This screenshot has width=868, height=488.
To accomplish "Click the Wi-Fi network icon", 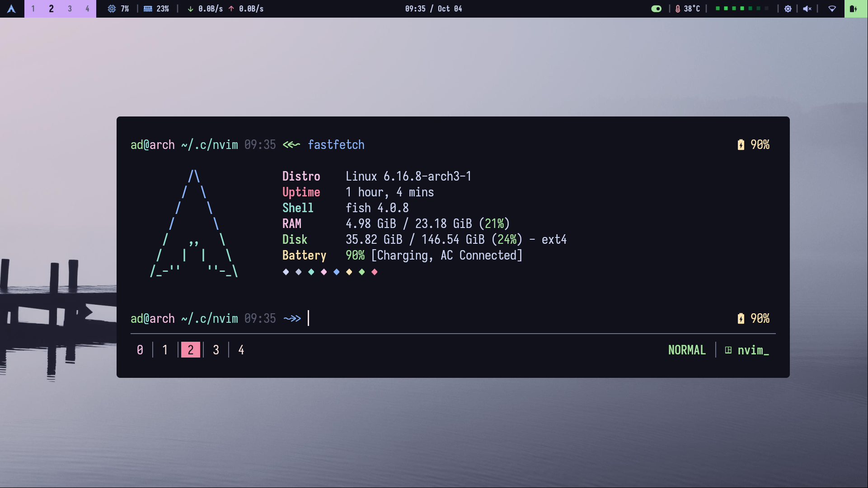I will point(832,9).
